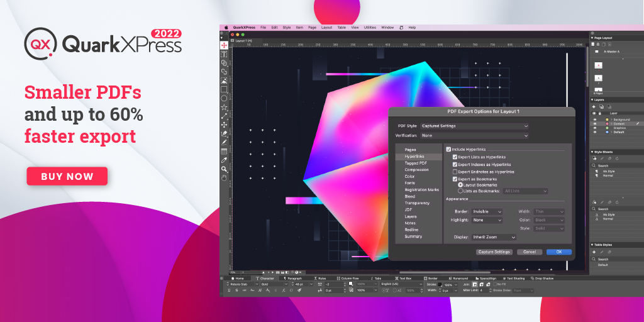Select the Eyedropper tool
This screenshot has width=644, height=322.
click(x=224, y=160)
